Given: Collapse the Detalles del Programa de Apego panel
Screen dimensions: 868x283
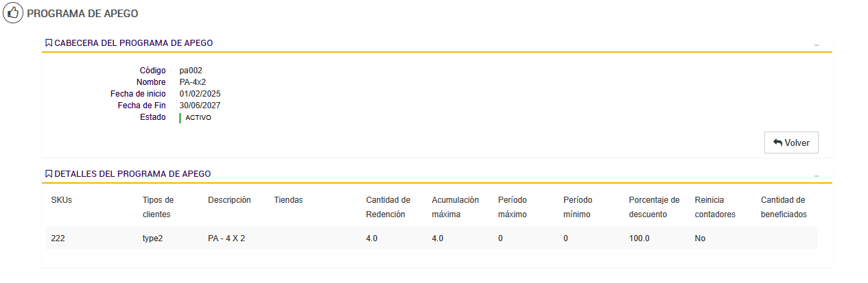Looking at the screenshot, I should click(817, 175).
